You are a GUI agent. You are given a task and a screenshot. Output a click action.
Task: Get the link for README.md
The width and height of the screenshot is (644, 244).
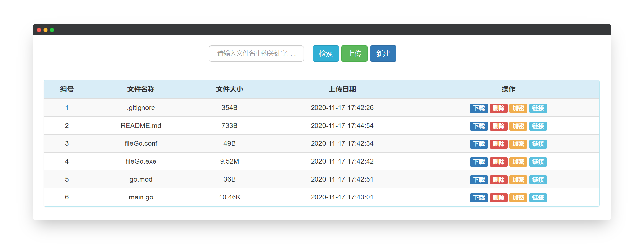point(538,126)
